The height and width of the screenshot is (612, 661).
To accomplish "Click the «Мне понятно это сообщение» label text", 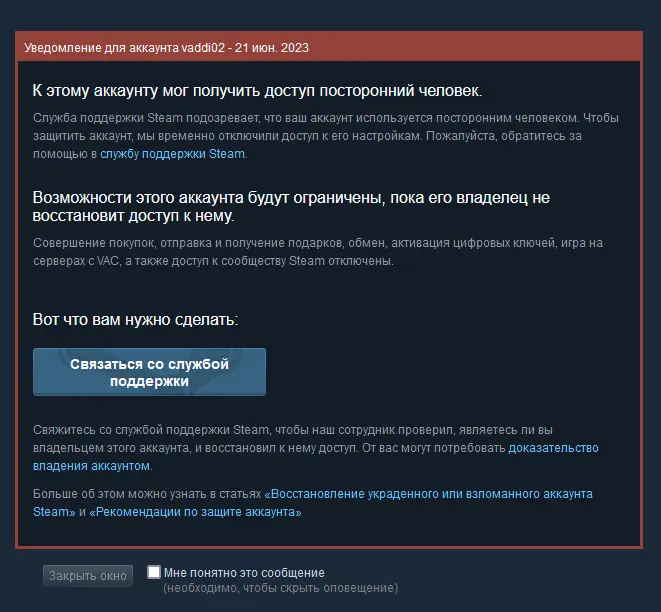I will (244, 573).
